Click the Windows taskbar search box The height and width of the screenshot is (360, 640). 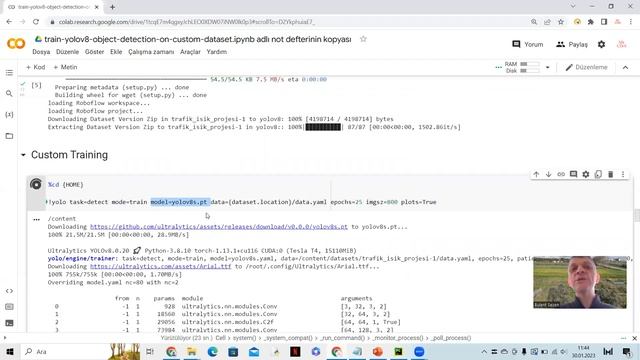point(65,351)
